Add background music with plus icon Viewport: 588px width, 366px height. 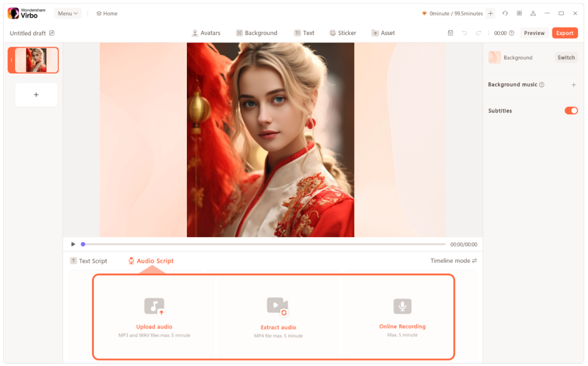coord(574,85)
